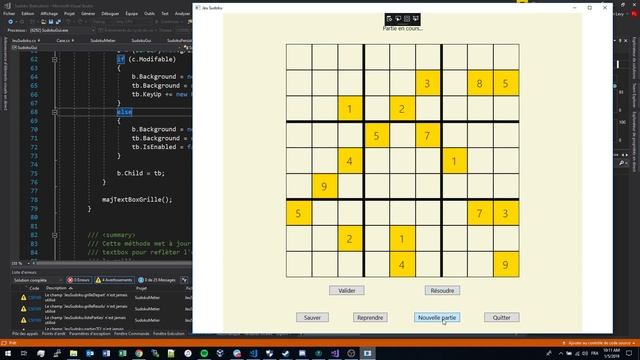640x360 pixels.
Task: Click the Sauver button
Action: [x=312, y=318]
